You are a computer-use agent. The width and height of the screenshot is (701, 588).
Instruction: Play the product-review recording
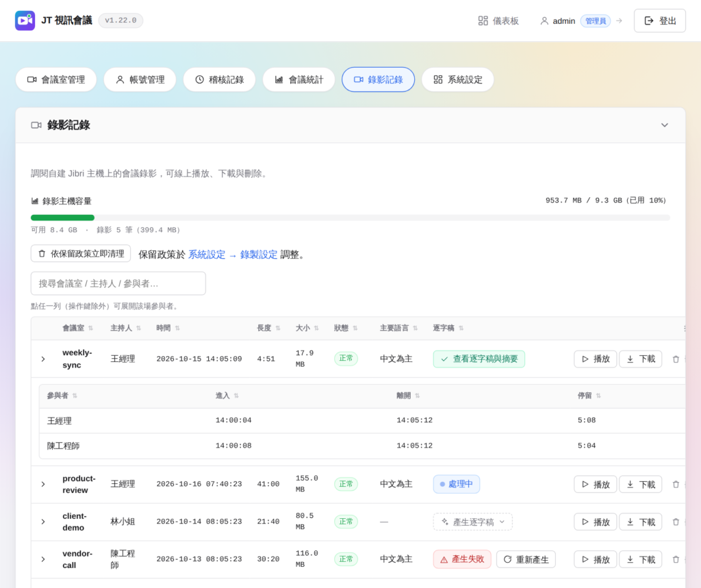[596, 484]
